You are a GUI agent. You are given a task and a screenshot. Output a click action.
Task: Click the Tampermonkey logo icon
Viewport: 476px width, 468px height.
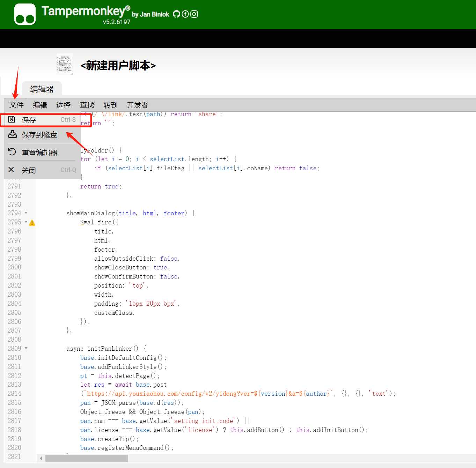click(x=25, y=14)
